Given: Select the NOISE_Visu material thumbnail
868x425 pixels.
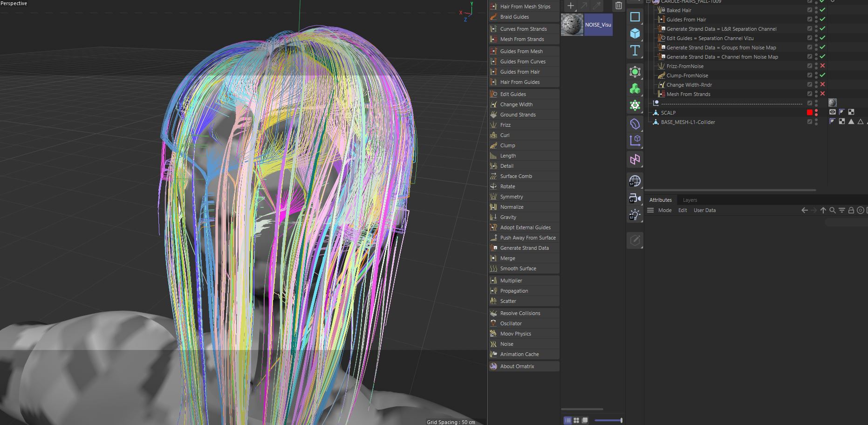Looking at the screenshot, I should 572,25.
